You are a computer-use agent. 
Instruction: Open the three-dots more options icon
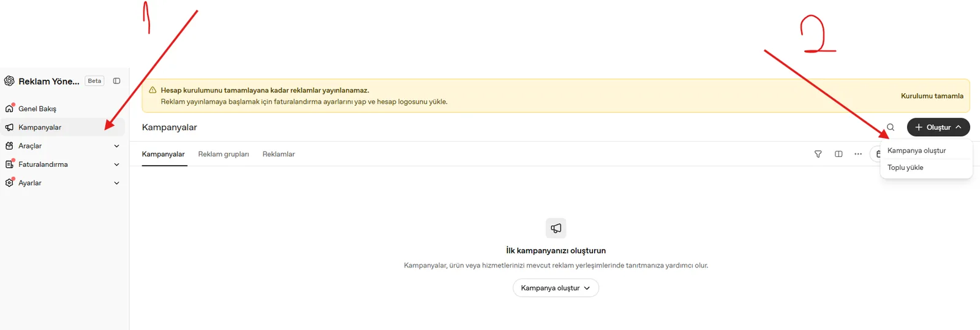point(858,154)
